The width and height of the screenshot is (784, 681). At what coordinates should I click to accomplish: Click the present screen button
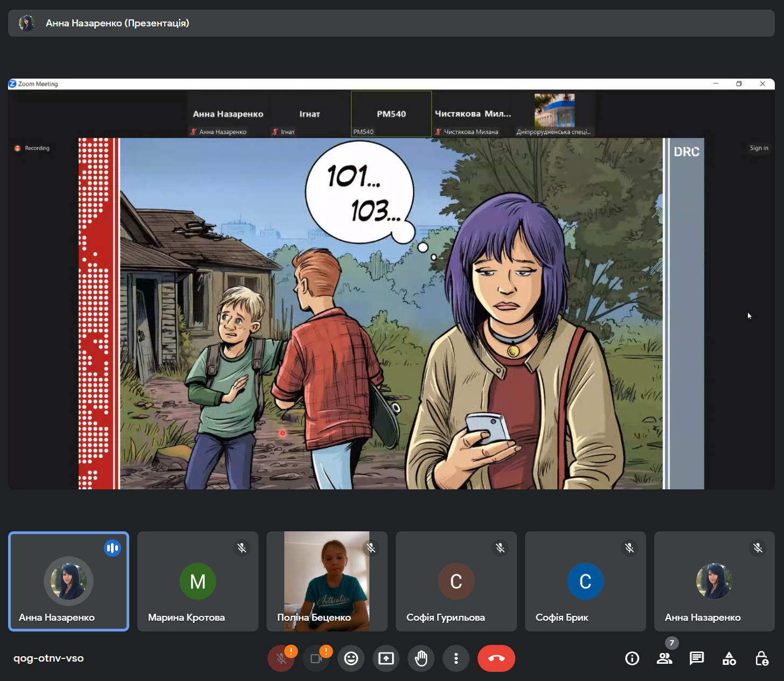click(386, 658)
